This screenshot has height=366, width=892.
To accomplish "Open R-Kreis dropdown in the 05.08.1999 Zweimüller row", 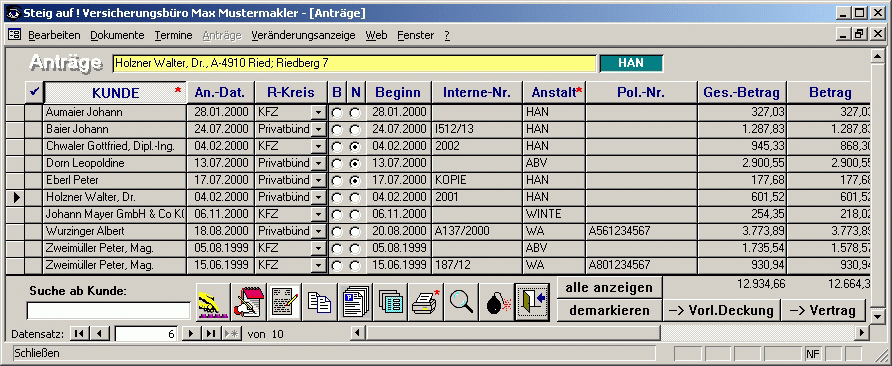I will pyautogui.click(x=319, y=249).
